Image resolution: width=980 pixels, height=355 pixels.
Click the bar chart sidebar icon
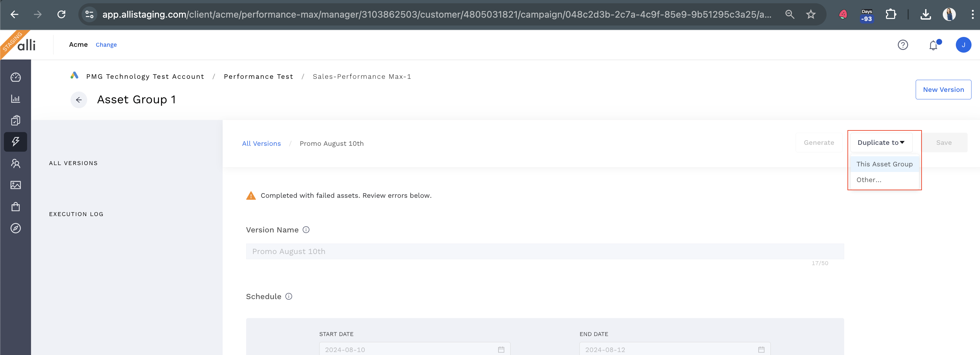16,99
